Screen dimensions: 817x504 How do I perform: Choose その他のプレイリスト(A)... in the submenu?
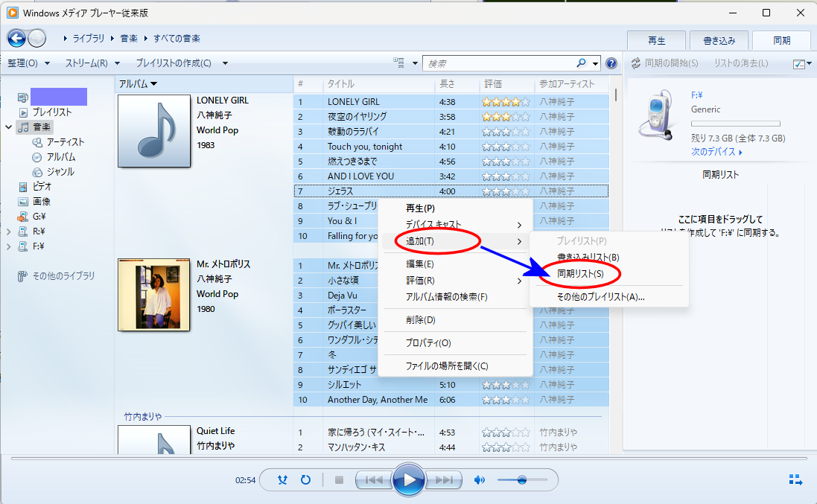[608, 297]
